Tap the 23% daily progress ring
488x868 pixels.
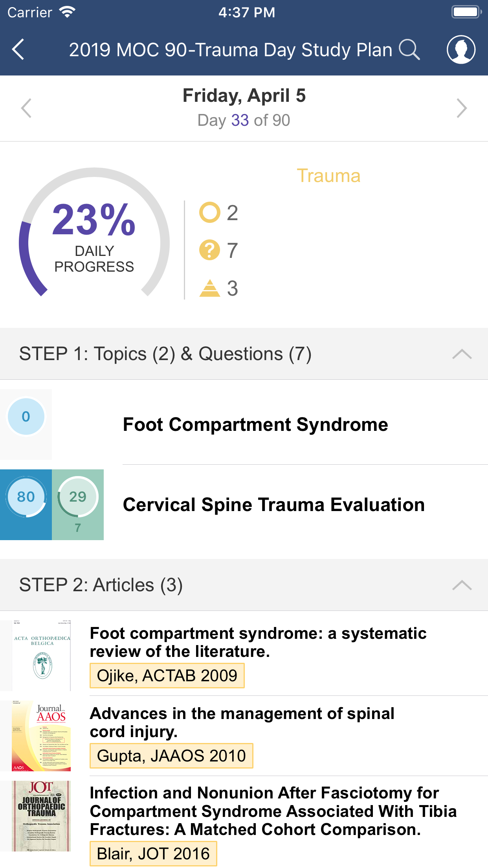click(x=94, y=236)
